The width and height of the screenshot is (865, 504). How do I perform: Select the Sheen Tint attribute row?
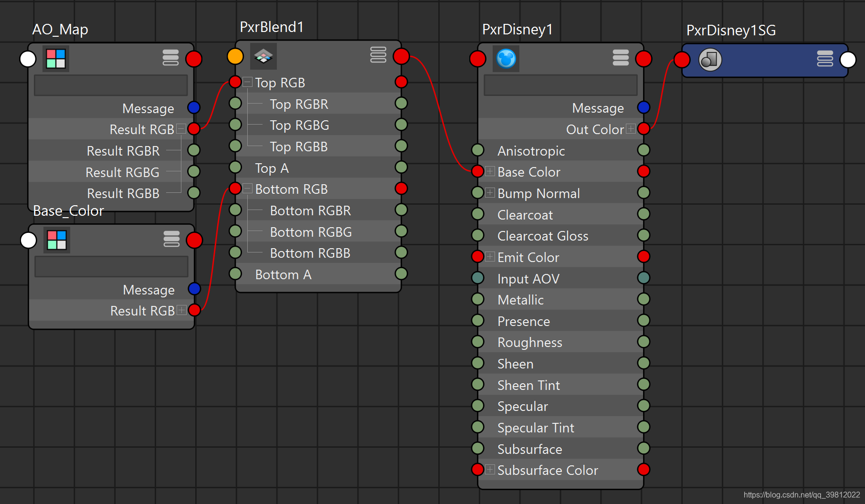tap(561, 385)
